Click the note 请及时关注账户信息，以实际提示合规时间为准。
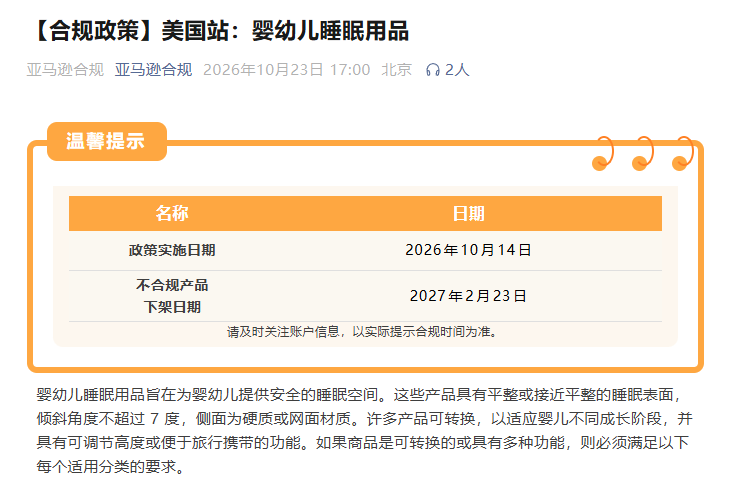This screenshot has width=735, height=482. point(362,332)
